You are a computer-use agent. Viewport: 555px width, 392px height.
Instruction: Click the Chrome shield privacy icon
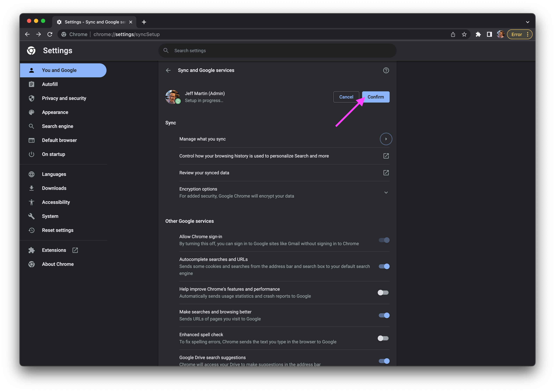[32, 98]
